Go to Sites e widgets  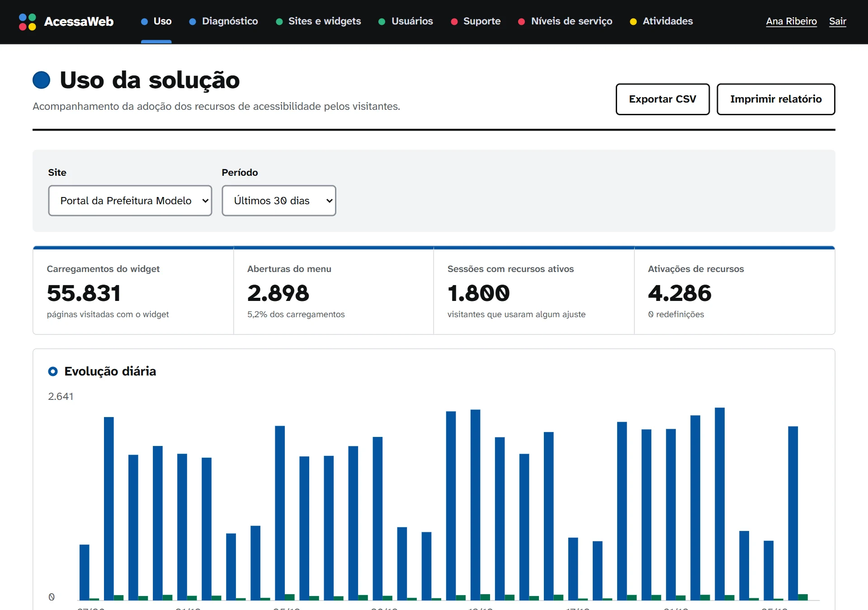pos(319,21)
